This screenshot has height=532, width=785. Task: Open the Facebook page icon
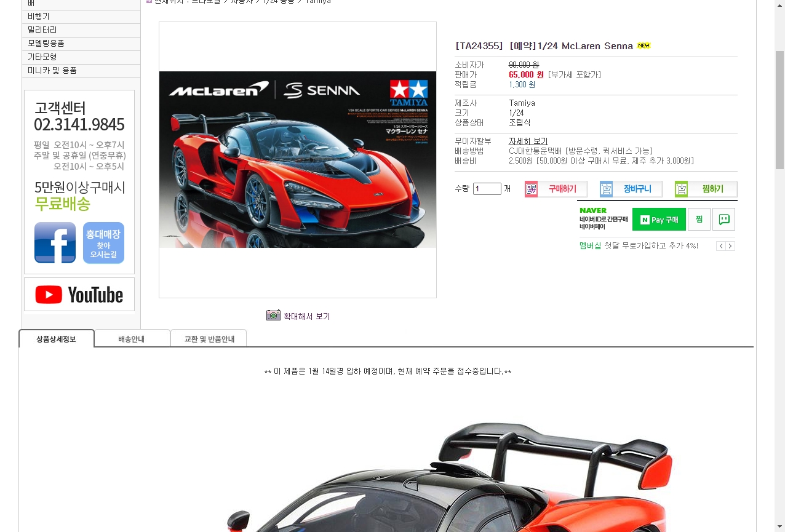55,242
